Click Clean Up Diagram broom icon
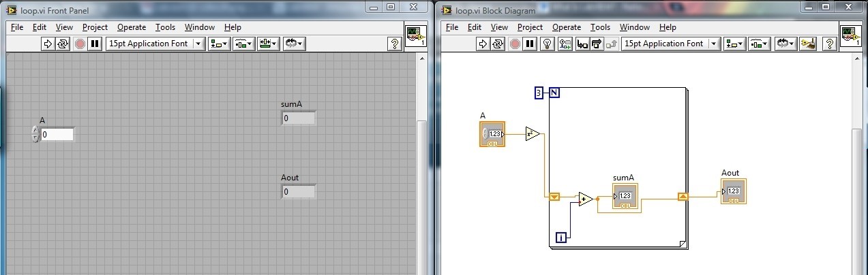The image size is (868, 275). coord(809,44)
